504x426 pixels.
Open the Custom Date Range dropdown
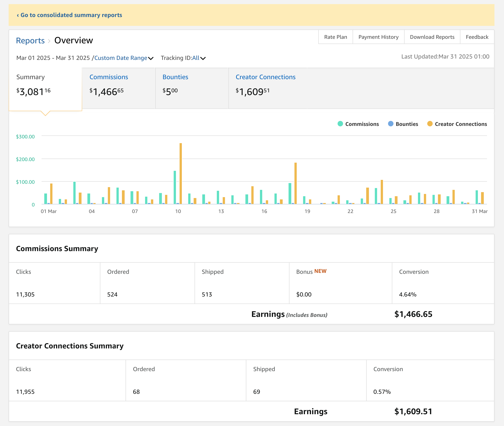pyautogui.click(x=121, y=58)
